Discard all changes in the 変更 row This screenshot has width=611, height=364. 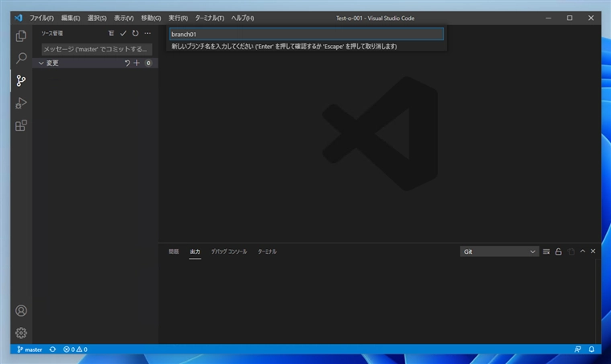pyautogui.click(x=127, y=63)
